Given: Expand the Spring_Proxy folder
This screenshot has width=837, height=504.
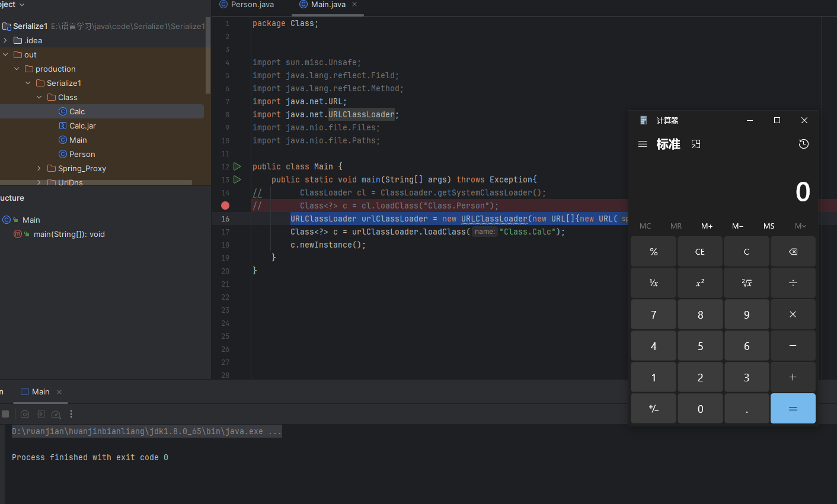Looking at the screenshot, I should click(39, 168).
